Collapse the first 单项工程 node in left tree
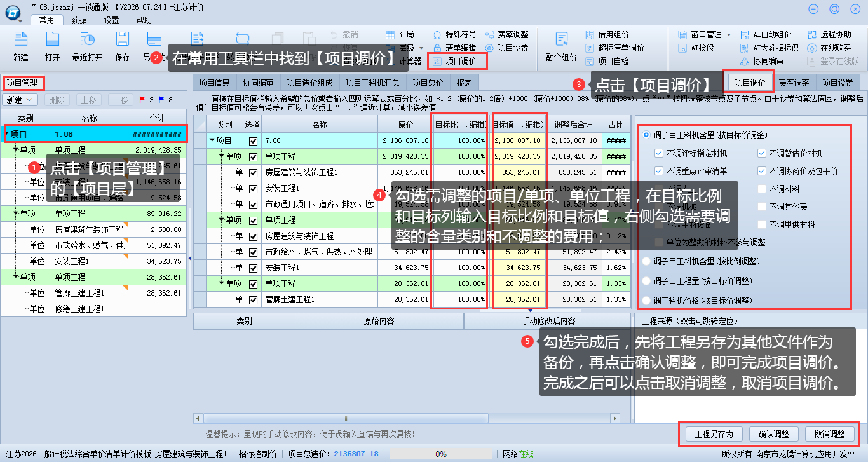The height and width of the screenshot is (462, 868). tap(15, 150)
